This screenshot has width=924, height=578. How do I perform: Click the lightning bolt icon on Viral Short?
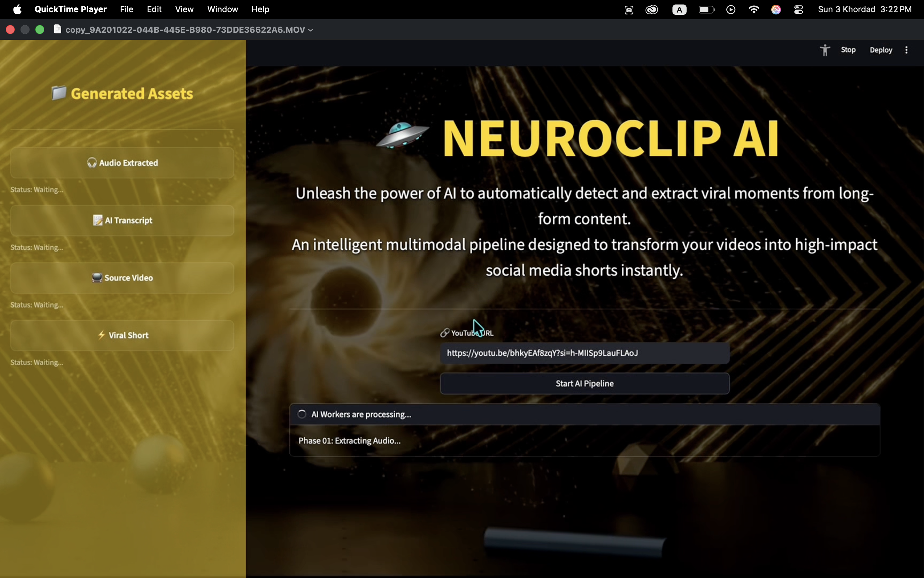coord(101,335)
